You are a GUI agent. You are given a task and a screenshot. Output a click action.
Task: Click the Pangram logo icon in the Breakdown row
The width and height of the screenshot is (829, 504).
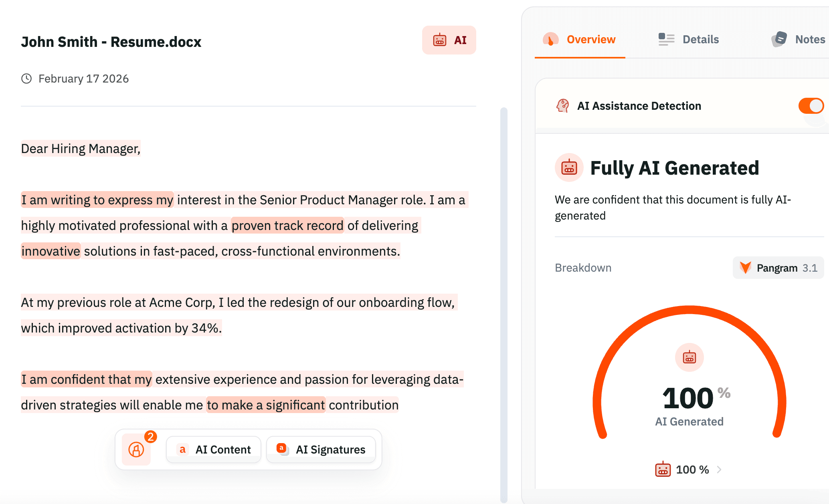click(x=746, y=268)
